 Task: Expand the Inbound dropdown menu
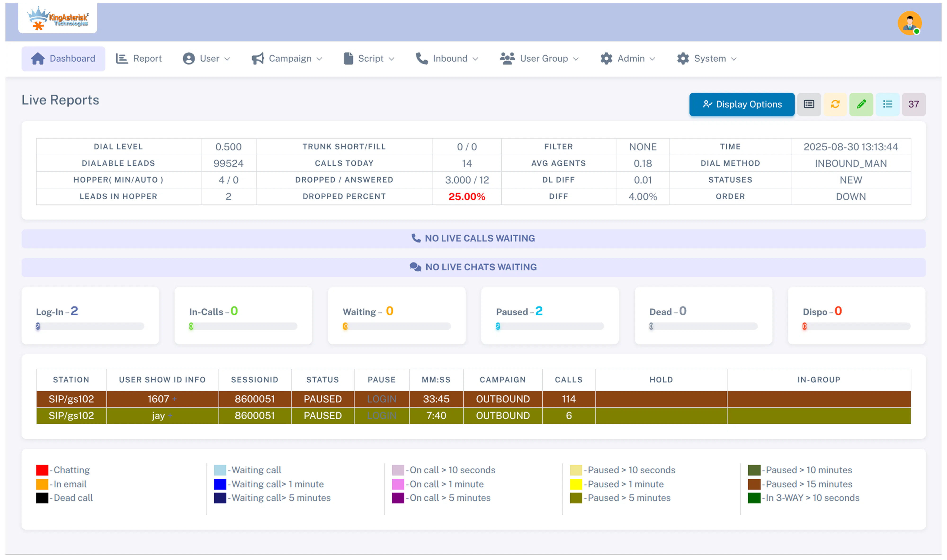pos(447,58)
